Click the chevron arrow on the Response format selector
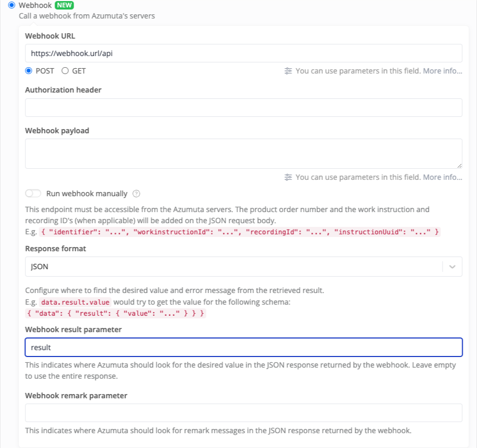This screenshot has width=477, height=448. coord(453,267)
